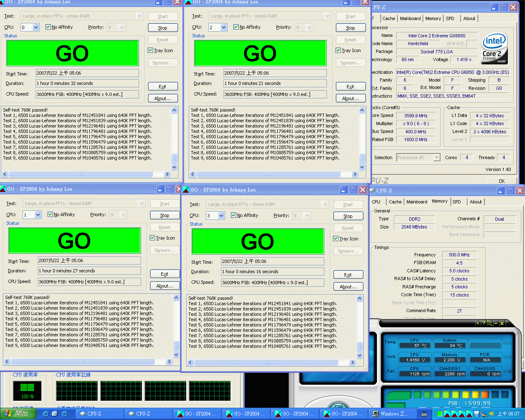The height and width of the screenshot is (420, 525).
Task: Switch to the SPD tab in the upper CPU-Z window
Action: (x=450, y=18)
